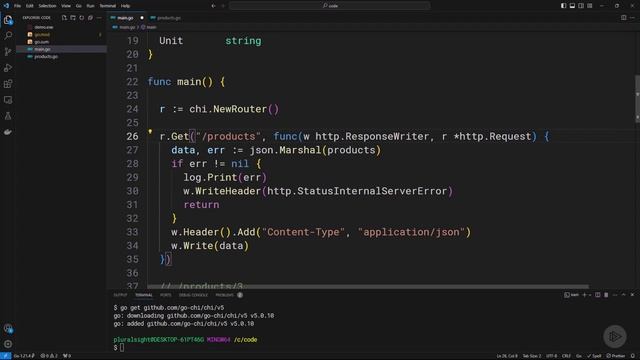Select main.go in Explorer
The height and width of the screenshot is (360, 640).
[x=61, y=49]
